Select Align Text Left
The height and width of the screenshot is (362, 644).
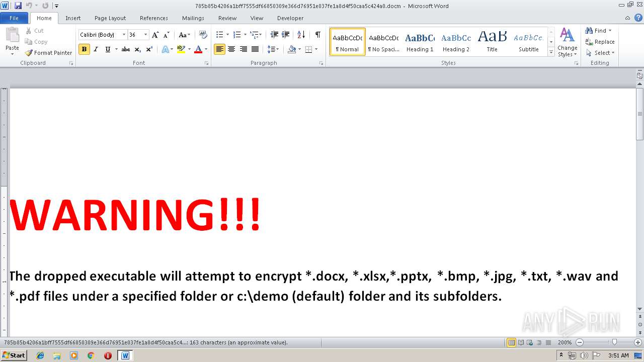219,49
